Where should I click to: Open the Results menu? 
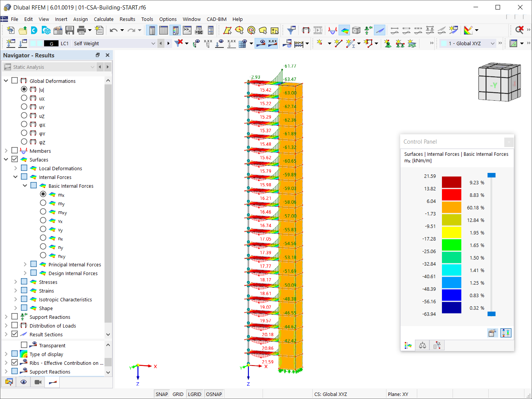point(127,19)
